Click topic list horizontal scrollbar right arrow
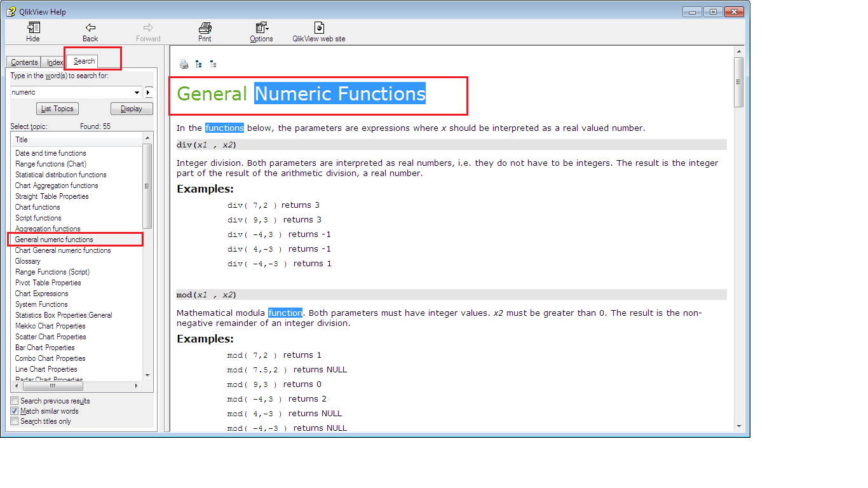 pos(137,386)
